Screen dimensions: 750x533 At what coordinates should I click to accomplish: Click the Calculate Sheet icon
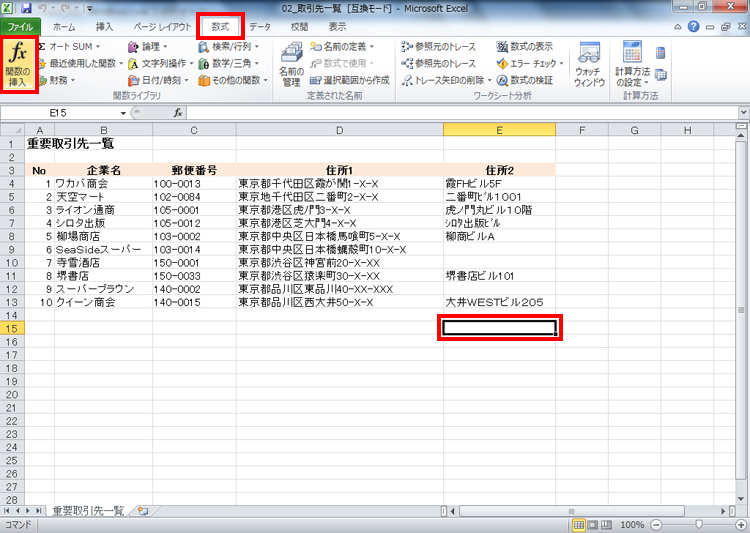(661, 75)
